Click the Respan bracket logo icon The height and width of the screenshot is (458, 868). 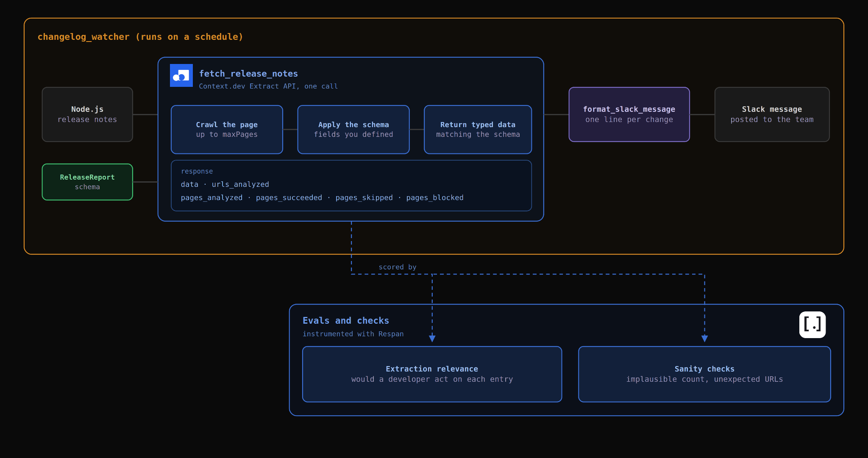click(x=812, y=325)
